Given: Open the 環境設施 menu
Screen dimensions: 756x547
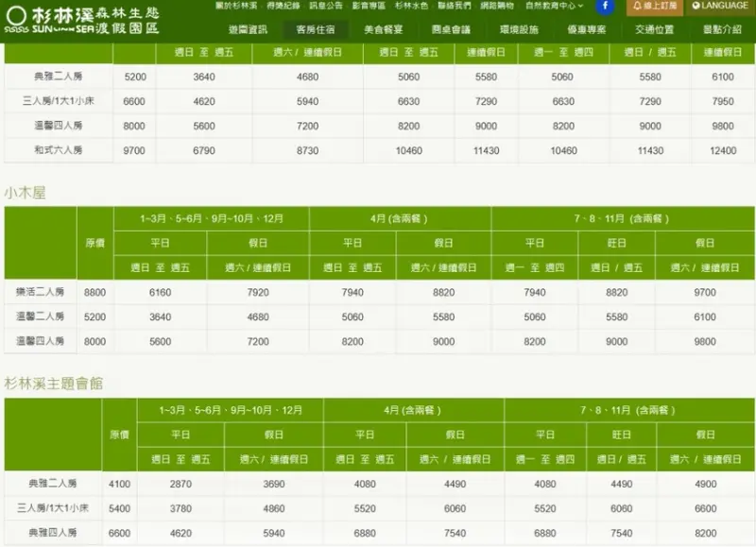Looking at the screenshot, I should 519,29.
